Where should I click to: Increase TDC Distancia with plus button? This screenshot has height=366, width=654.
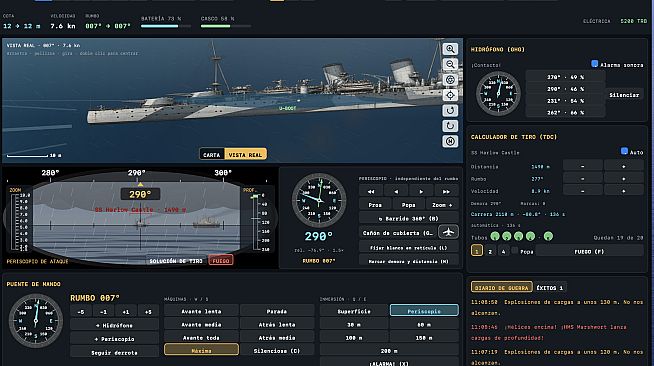pyautogui.click(x=624, y=166)
